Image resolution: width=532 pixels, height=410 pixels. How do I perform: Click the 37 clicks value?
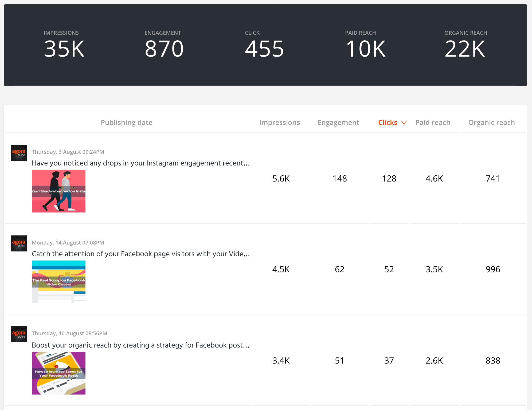pos(389,361)
